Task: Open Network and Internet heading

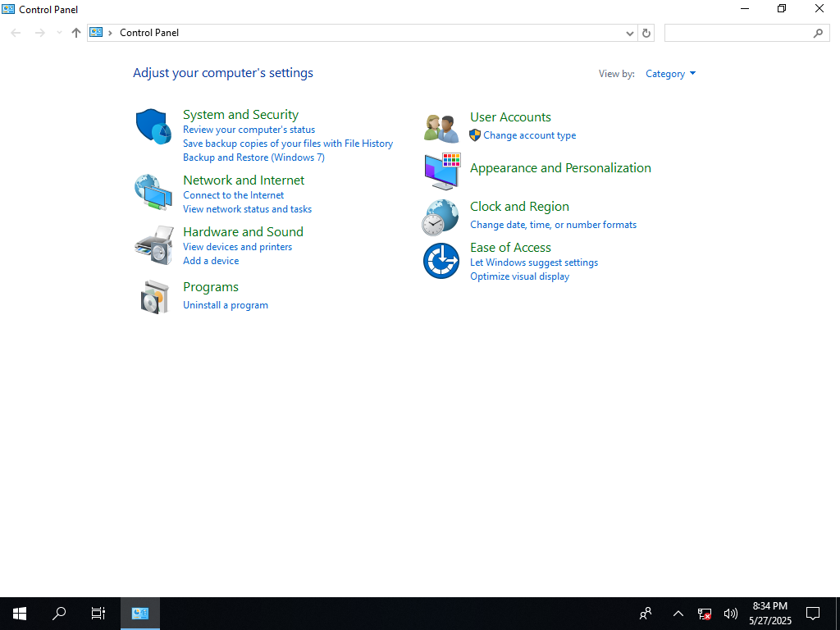Action: pyautogui.click(x=244, y=180)
